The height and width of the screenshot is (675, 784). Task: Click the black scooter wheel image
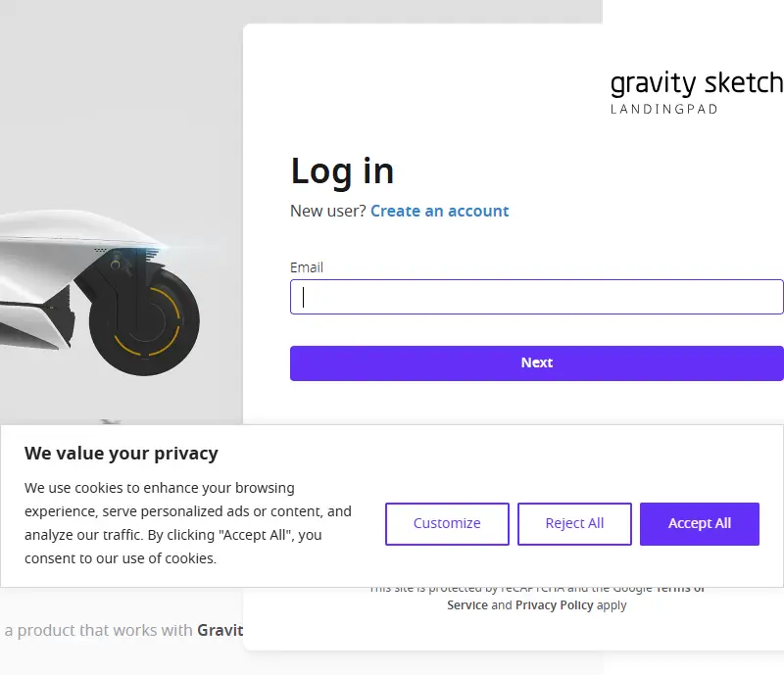click(x=144, y=320)
